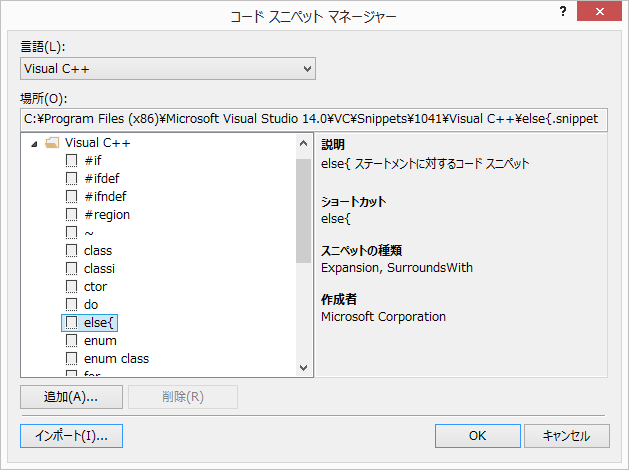Image resolution: width=629 pixels, height=470 pixels.
Task: Click the インポート(I)... import button
Action: [x=71, y=436]
